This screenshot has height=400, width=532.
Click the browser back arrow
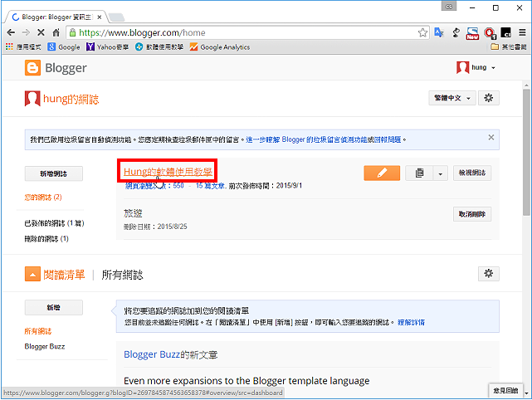11,32
